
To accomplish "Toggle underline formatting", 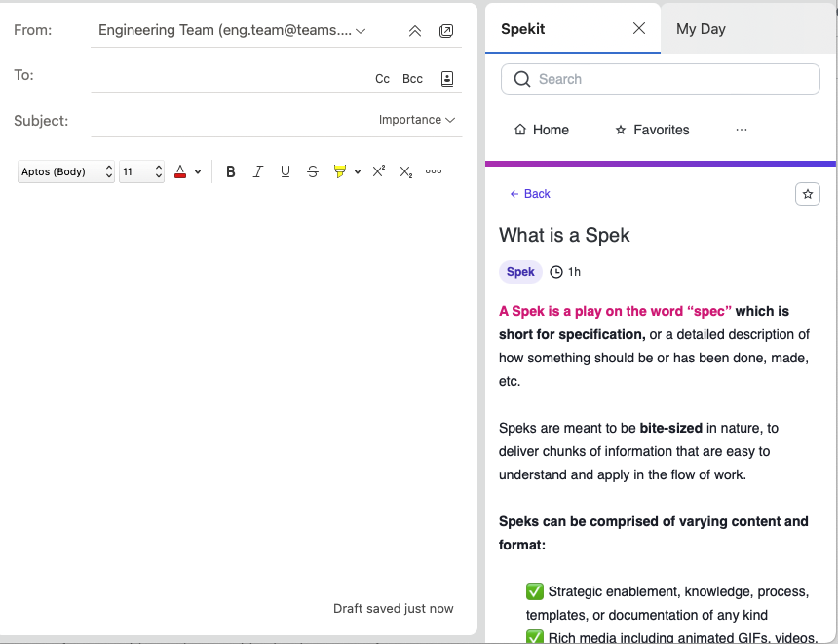I will coord(286,171).
